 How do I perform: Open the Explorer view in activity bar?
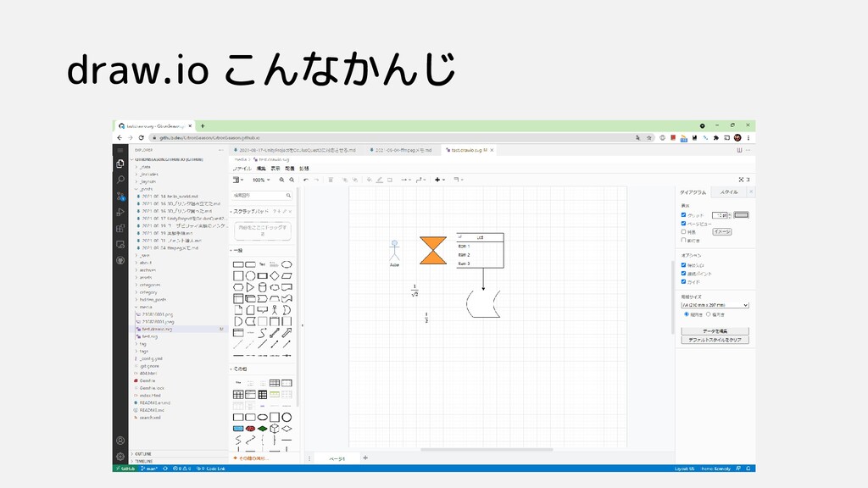[120, 164]
